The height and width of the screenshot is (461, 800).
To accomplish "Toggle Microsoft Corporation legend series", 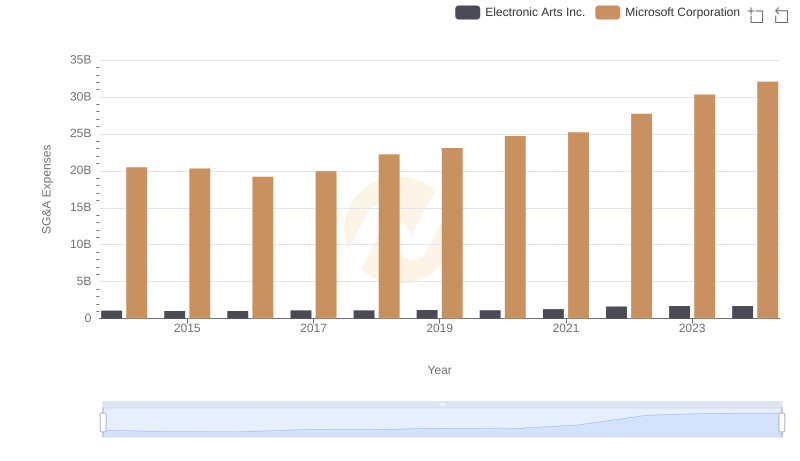I will coord(667,12).
